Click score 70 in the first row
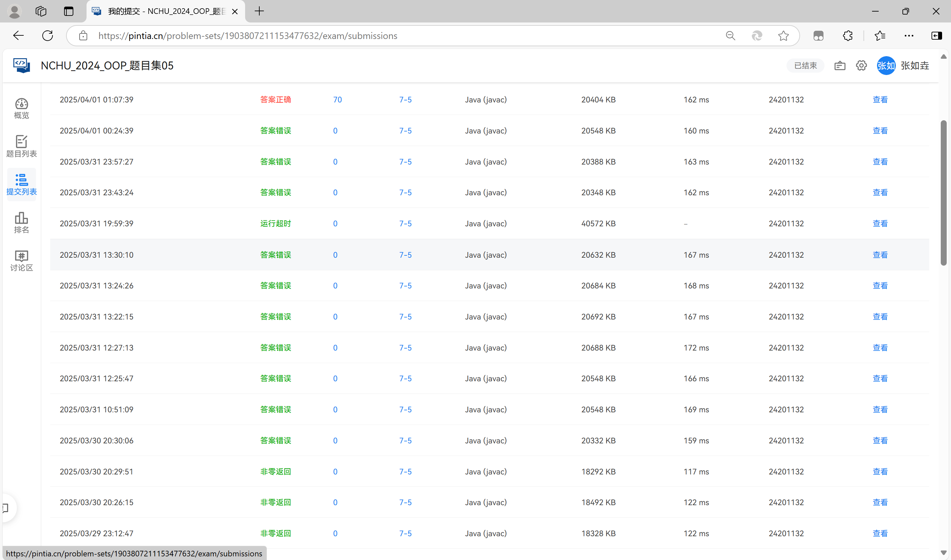The width and height of the screenshot is (951, 560). click(x=337, y=100)
